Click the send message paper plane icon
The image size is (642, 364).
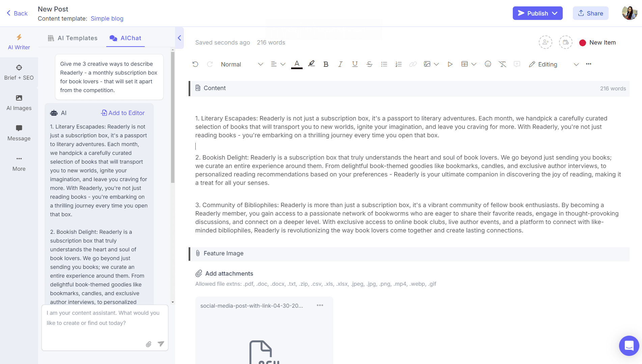tap(161, 344)
